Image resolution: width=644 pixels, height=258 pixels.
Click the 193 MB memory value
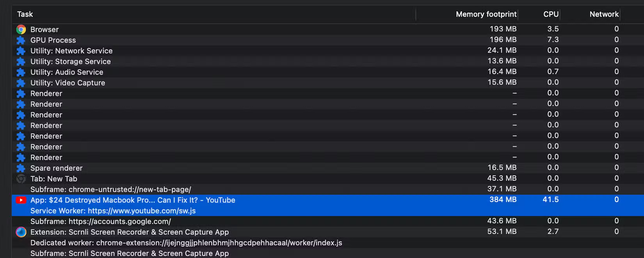[503, 29]
